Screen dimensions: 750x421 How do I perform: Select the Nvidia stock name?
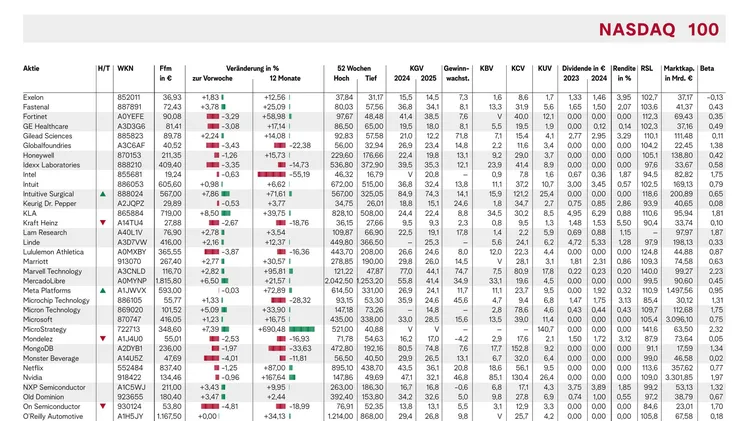click(33, 377)
